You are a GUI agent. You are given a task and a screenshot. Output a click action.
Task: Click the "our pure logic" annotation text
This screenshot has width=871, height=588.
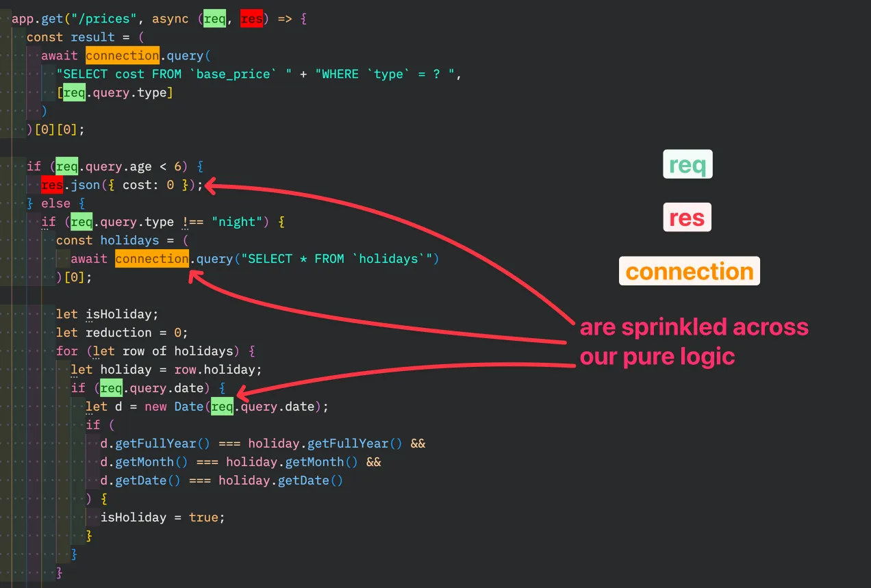(x=657, y=357)
